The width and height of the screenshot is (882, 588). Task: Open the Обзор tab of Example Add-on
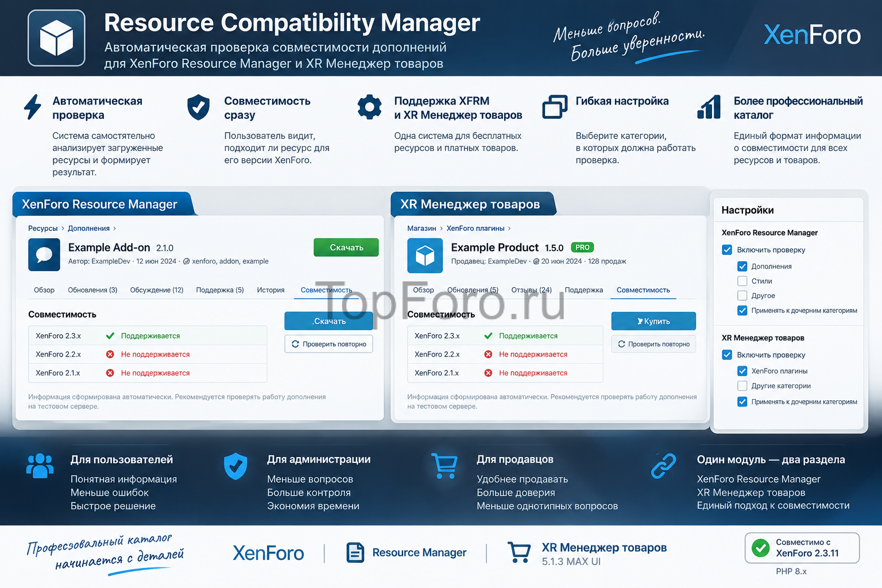pos(44,290)
